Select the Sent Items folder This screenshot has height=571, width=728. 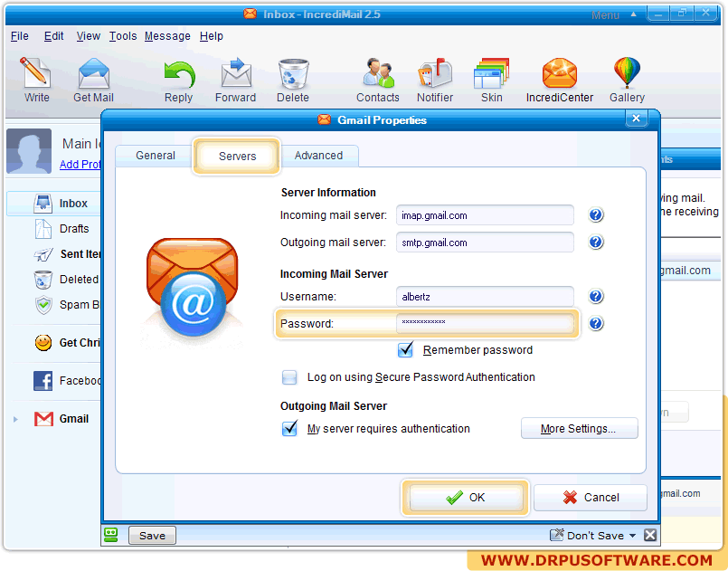coord(67,254)
